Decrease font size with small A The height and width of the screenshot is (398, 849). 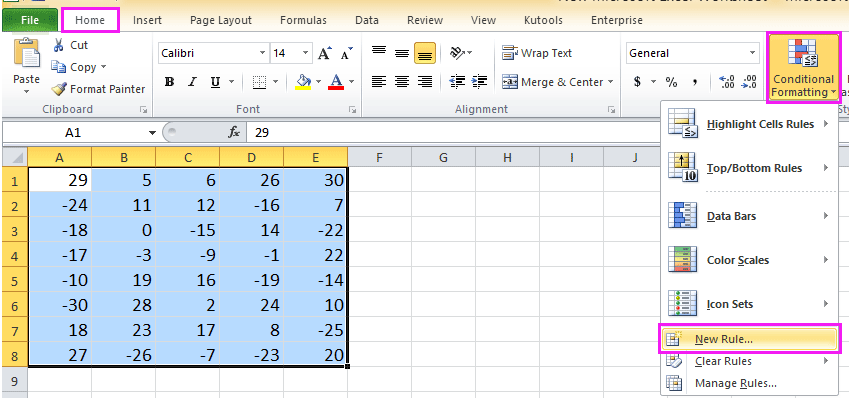[347, 53]
